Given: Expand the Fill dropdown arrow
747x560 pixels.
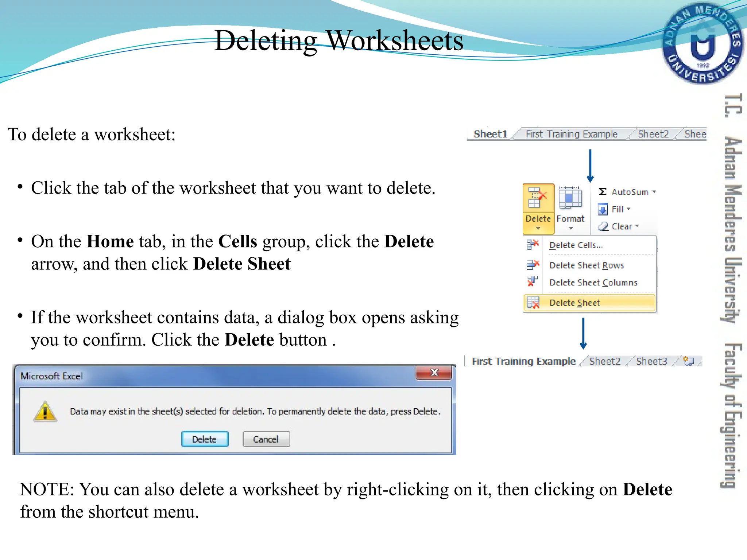Looking at the screenshot, I should point(628,209).
